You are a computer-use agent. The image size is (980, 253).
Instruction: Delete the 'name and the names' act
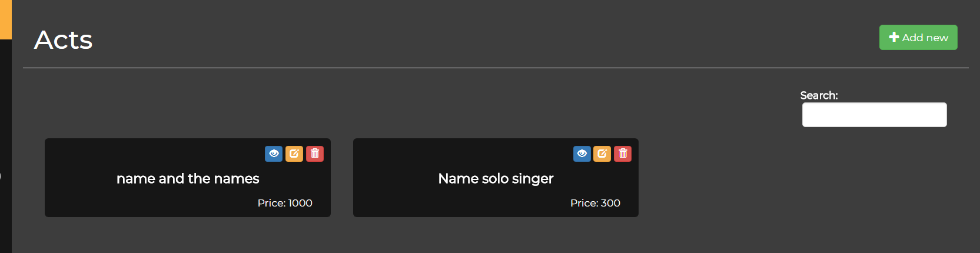click(x=315, y=154)
